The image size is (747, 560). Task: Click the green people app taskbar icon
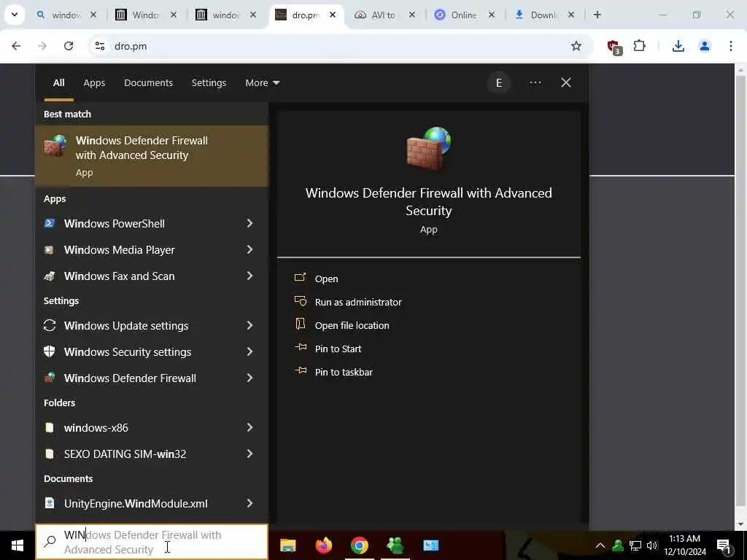395,545
